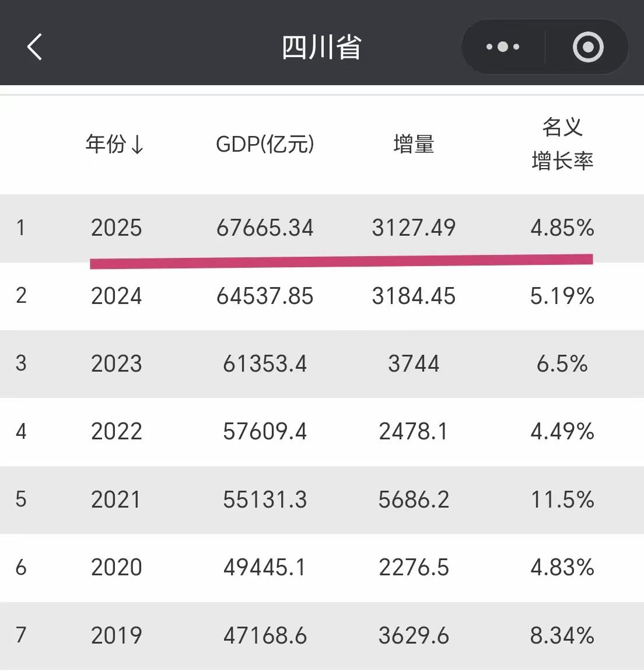This screenshot has height=671, width=644.
Task: Tap row number 1
Action: pos(21,229)
